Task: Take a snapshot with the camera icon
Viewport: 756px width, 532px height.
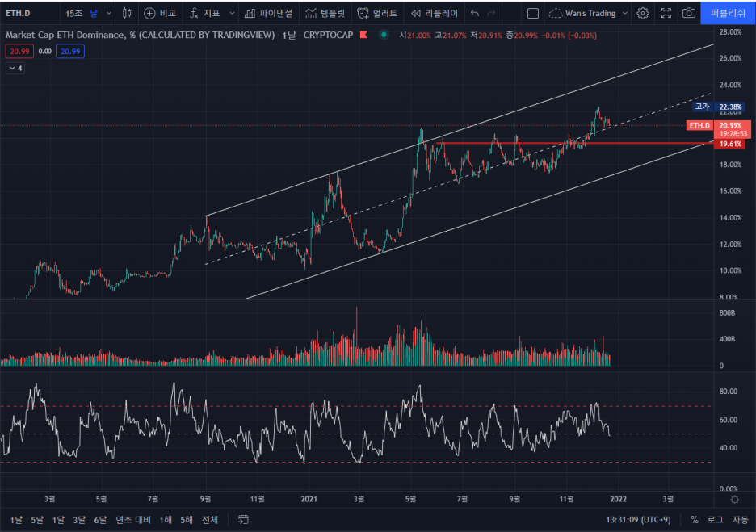Action: (x=689, y=14)
